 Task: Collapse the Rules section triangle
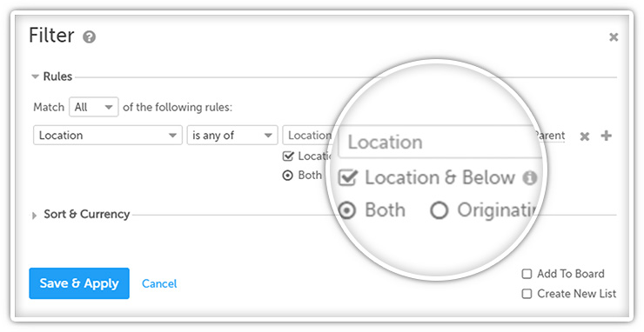coord(36,76)
